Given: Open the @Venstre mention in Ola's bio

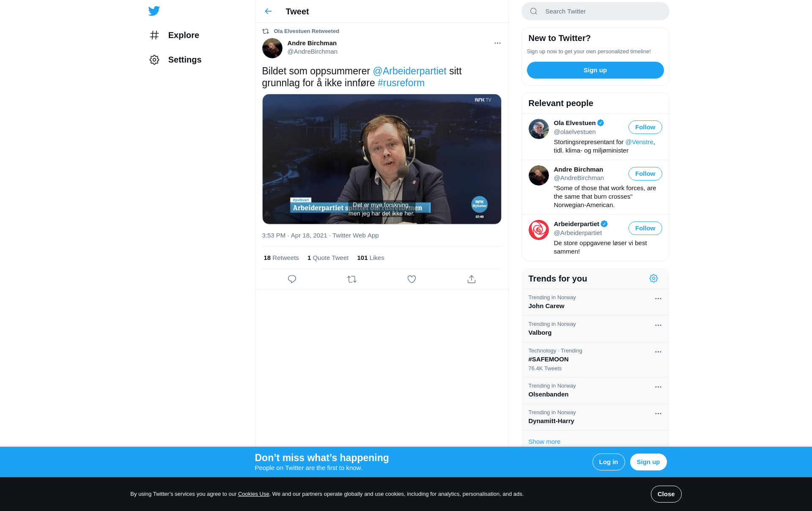Looking at the screenshot, I should pyautogui.click(x=639, y=142).
